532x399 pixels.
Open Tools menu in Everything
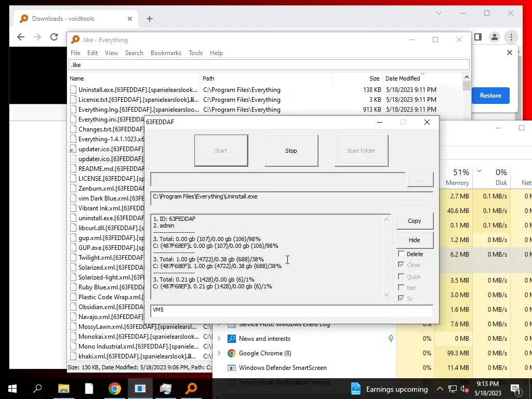[195, 53]
